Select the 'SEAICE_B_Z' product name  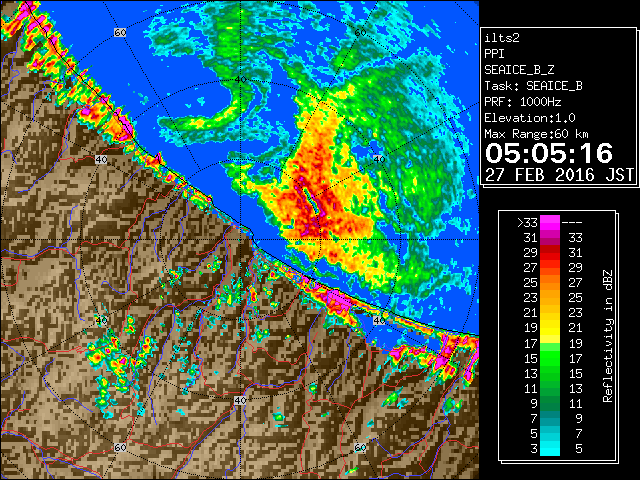[x=519, y=70]
